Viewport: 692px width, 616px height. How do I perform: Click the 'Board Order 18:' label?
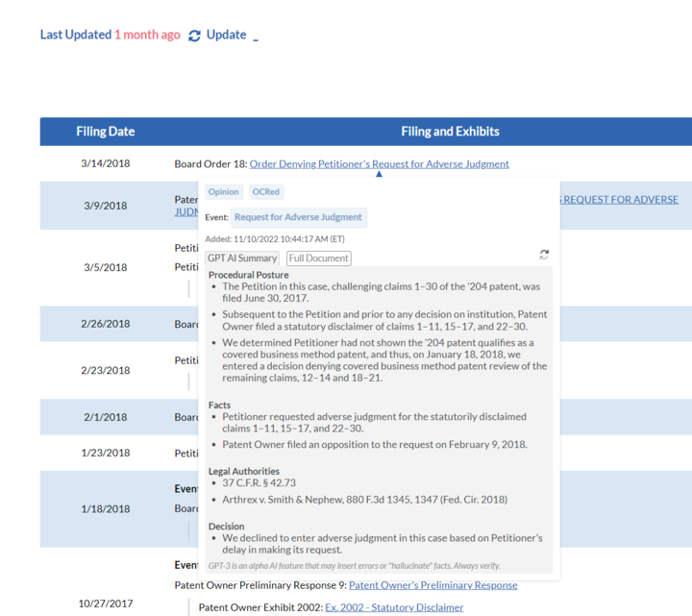pos(210,164)
